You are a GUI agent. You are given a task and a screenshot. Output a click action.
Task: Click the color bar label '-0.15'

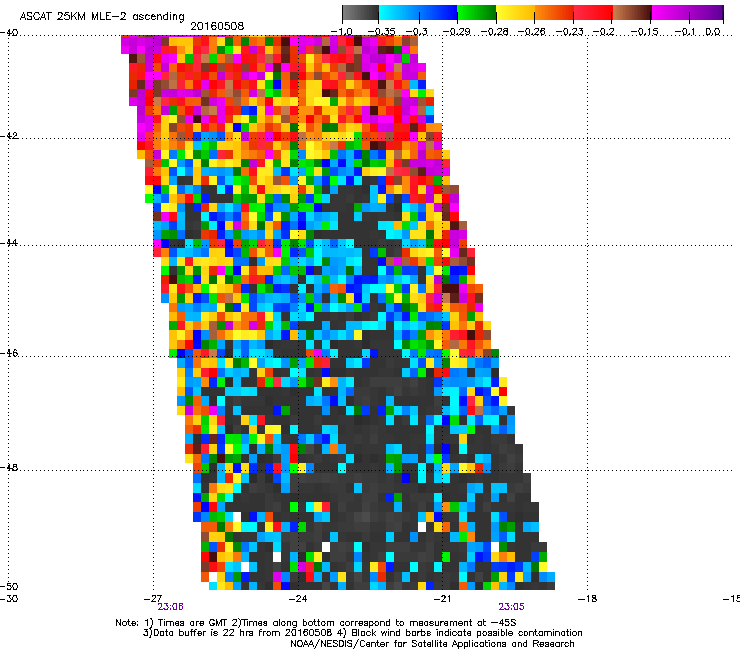pyautogui.click(x=644, y=32)
